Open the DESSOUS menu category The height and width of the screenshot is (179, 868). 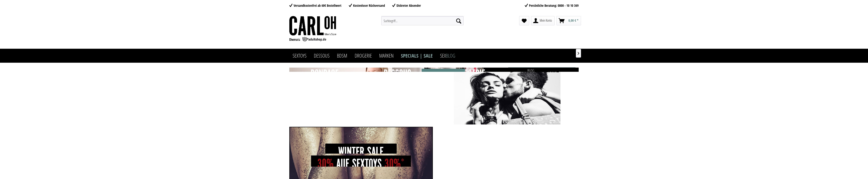click(x=322, y=56)
